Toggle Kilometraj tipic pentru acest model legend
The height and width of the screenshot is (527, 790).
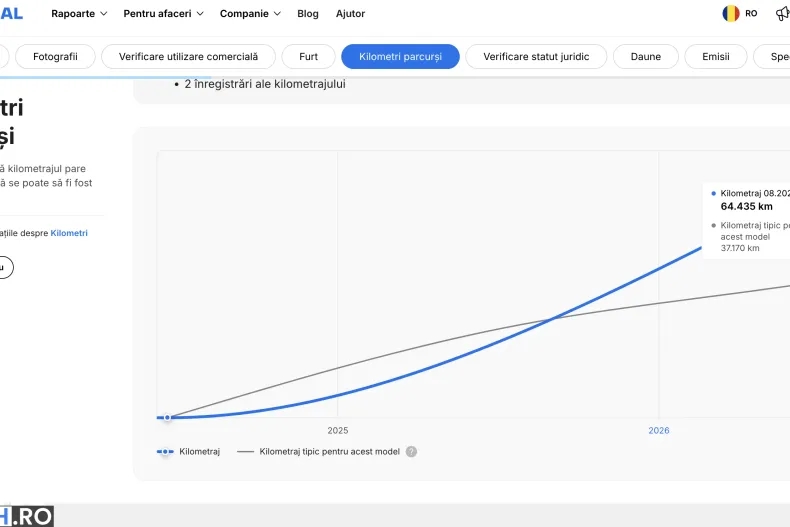318,451
